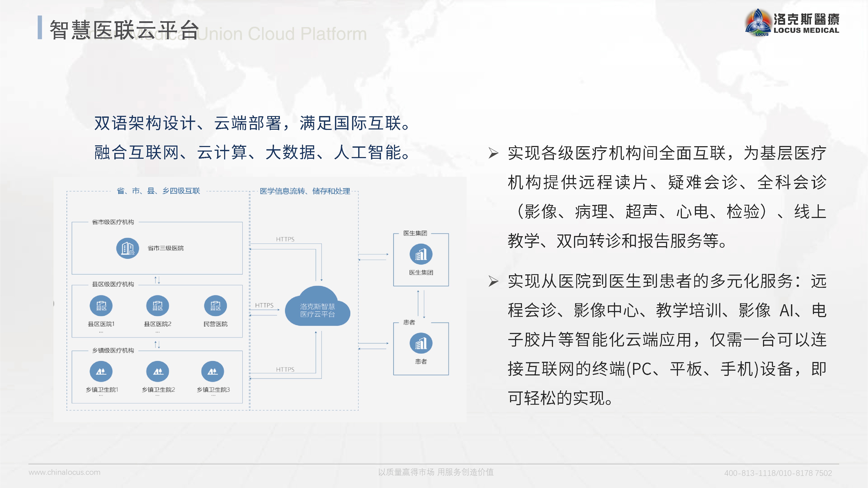
Task: Click the Locus Medical logo
Action: 792,23
